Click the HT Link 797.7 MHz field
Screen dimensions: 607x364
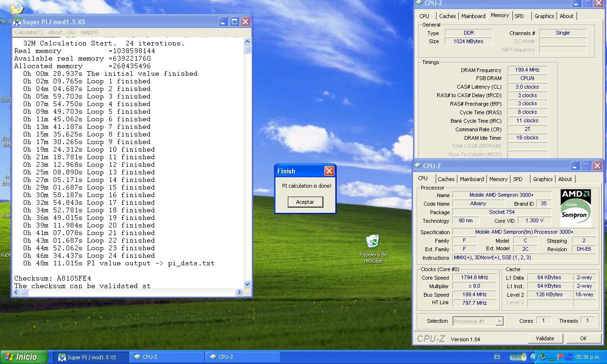474,303
